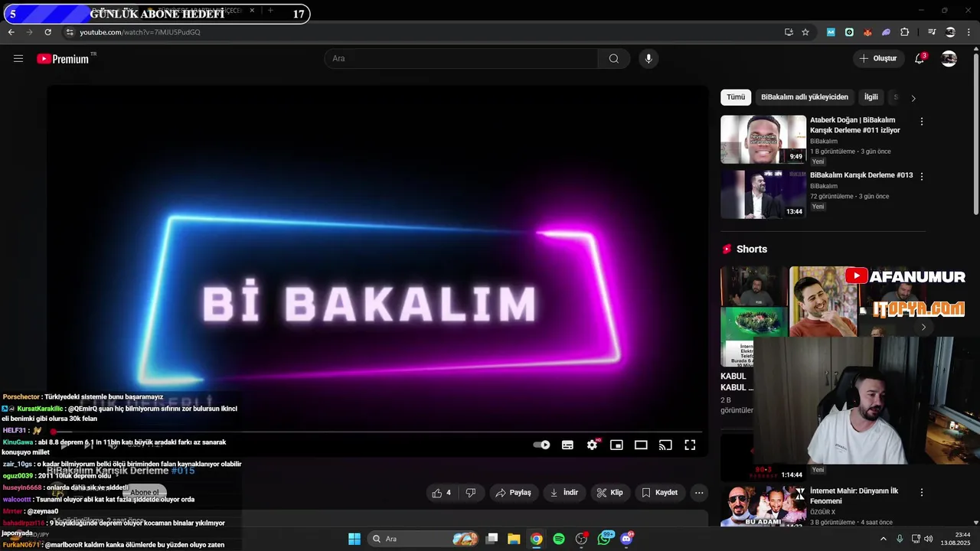This screenshot has height=551, width=980.
Task: Open the YouTube hamburger guide menu
Action: click(18, 58)
